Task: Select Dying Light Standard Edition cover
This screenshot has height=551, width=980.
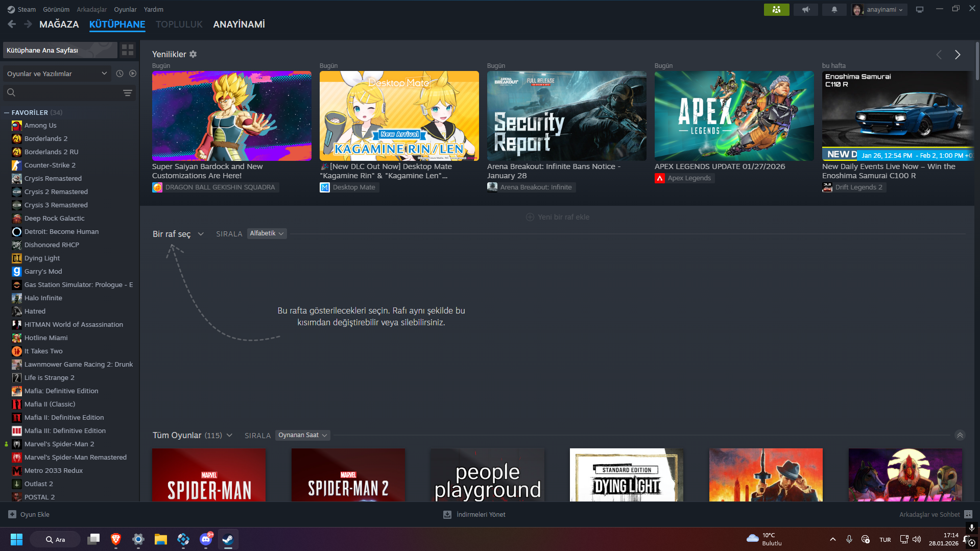Action: 627,475
